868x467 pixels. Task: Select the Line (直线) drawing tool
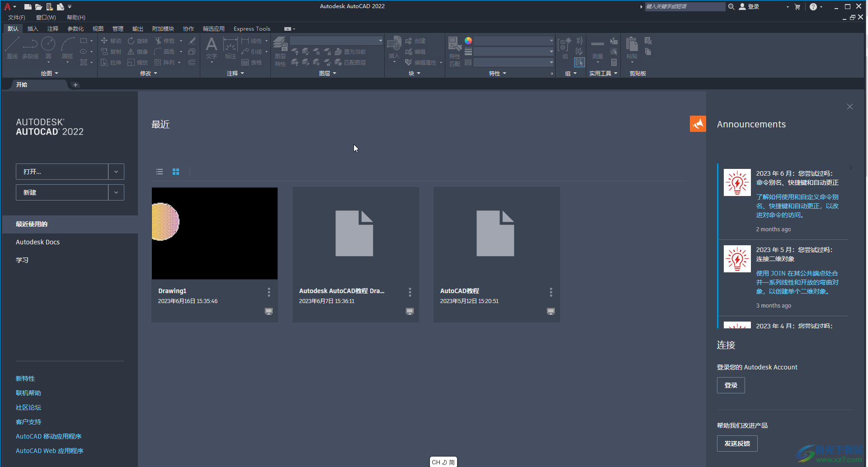tap(12, 48)
